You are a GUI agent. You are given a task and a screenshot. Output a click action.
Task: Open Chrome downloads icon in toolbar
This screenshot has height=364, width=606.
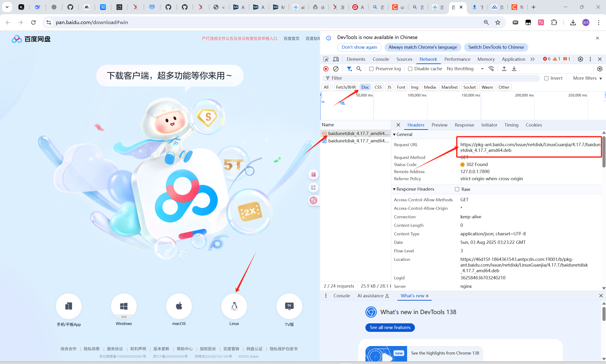573,22
